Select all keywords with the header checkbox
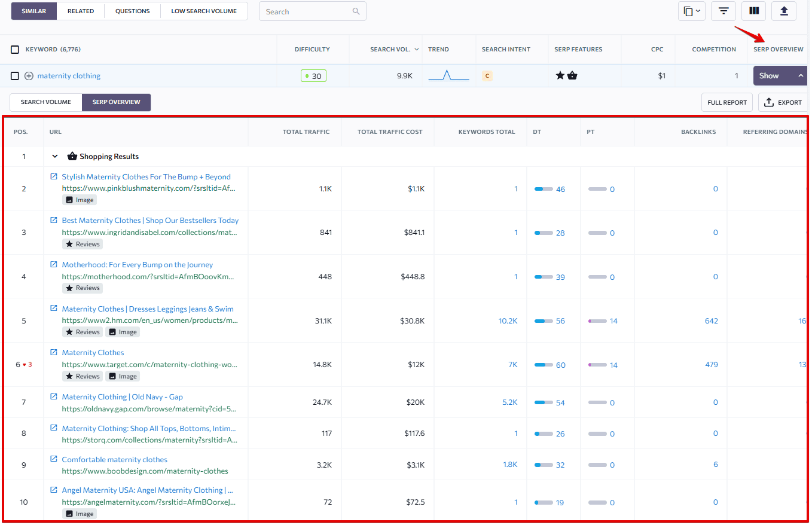The width and height of the screenshot is (812, 525). (15, 49)
